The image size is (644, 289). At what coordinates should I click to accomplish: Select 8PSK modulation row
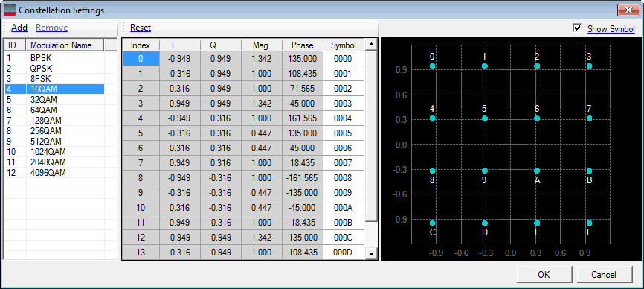tap(54, 78)
